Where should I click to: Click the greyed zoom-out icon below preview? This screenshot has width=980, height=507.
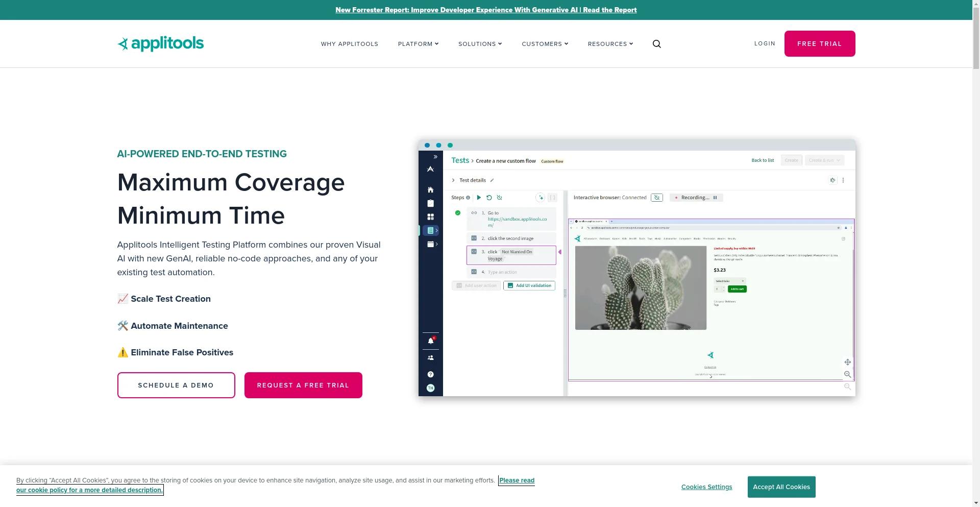(x=847, y=387)
